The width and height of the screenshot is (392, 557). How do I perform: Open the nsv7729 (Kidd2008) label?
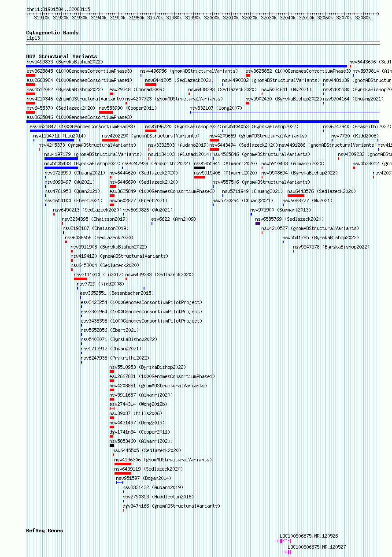[100, 284]
